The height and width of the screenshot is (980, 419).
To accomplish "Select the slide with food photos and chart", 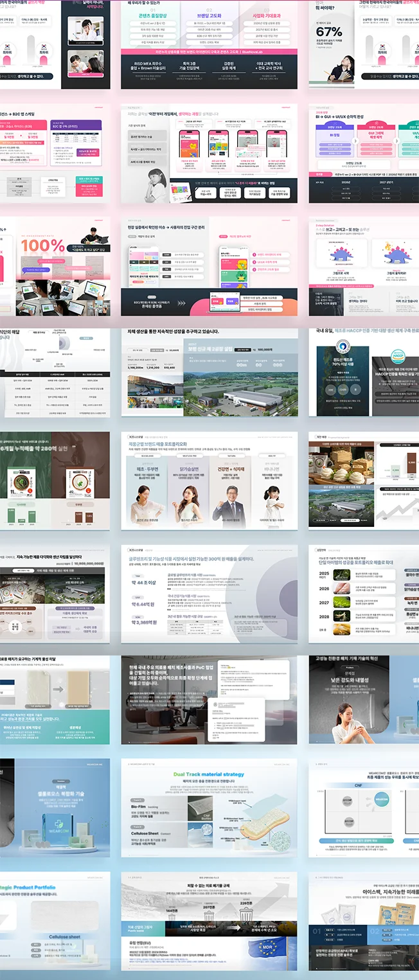I will click(364, 481).
